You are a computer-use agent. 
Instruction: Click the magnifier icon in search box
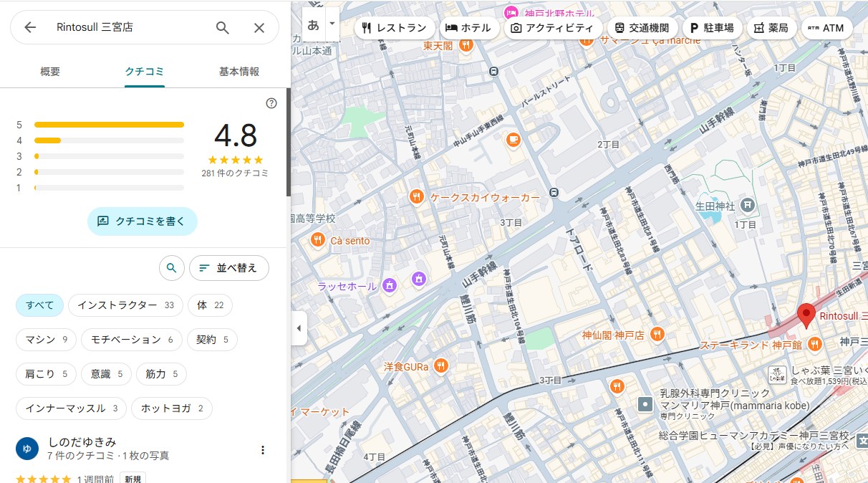pos(223,27)
